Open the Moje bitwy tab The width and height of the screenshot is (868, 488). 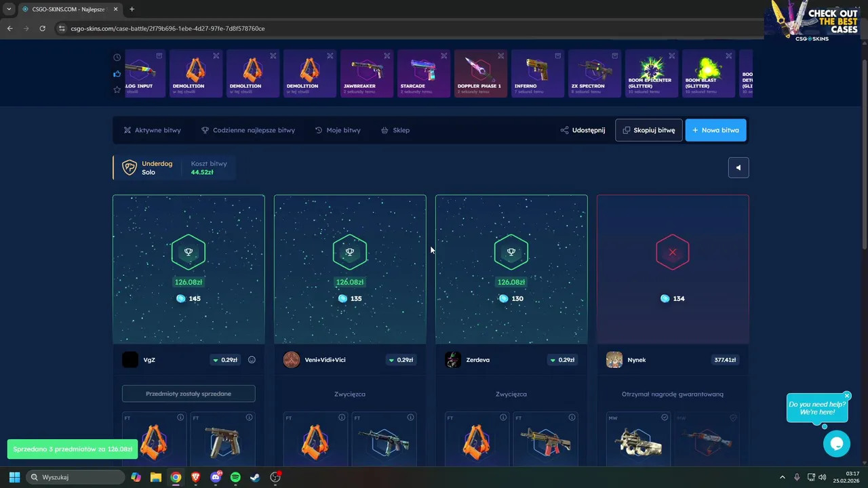(338, 130)
